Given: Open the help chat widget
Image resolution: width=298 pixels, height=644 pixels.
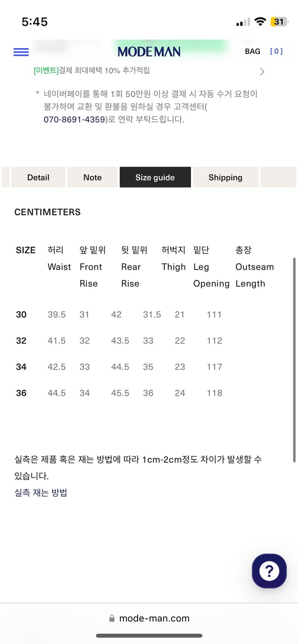Looking at the screenshot, I should pyautogui.click(x=269, y=571).
